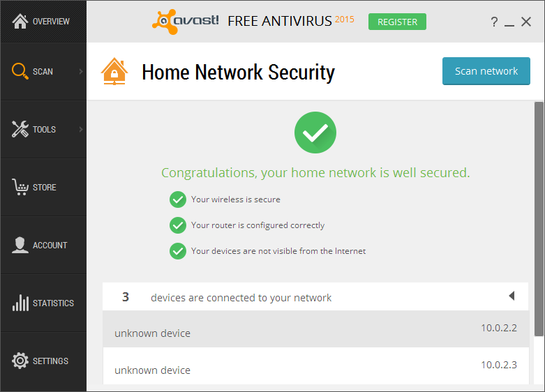Click the Overview house icon
This screenshot has width=545, height=392.
[20, 21]
